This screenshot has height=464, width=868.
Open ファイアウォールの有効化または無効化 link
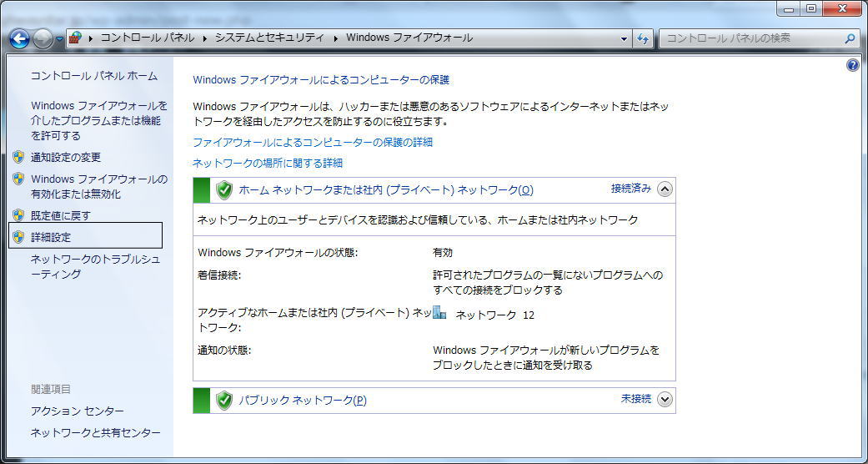click(x=99, y=187)
